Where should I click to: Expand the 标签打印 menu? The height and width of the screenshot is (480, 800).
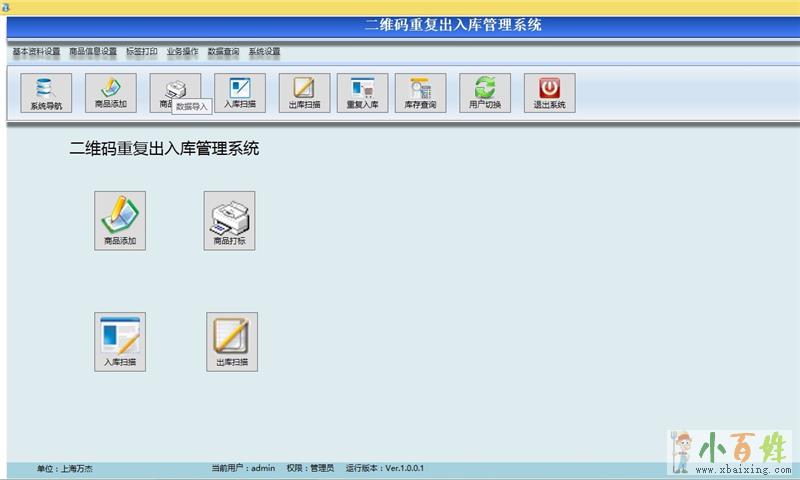click(x=141, y=51)
